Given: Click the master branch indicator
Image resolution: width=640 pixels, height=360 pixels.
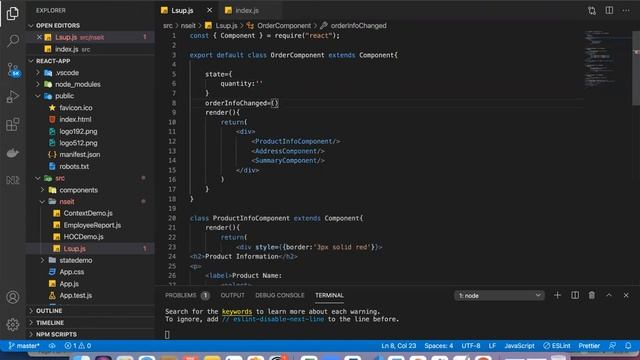Looking at the screenshot, I should (x=24, y=346).
